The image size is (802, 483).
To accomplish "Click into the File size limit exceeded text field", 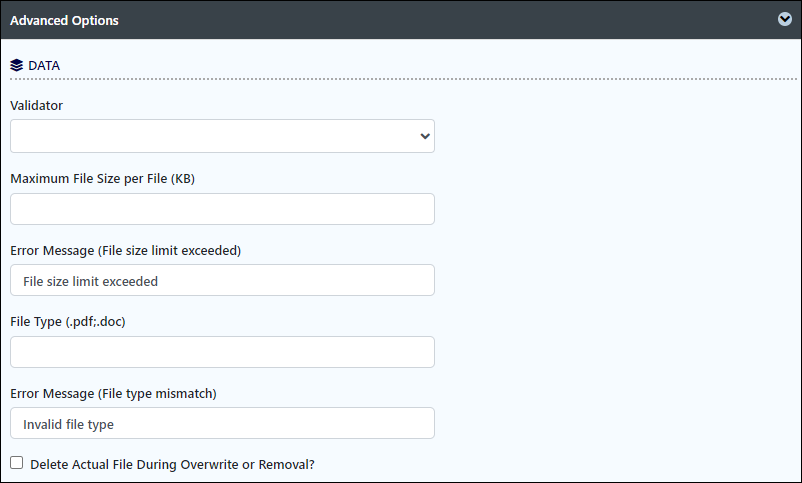I will 222,280.
